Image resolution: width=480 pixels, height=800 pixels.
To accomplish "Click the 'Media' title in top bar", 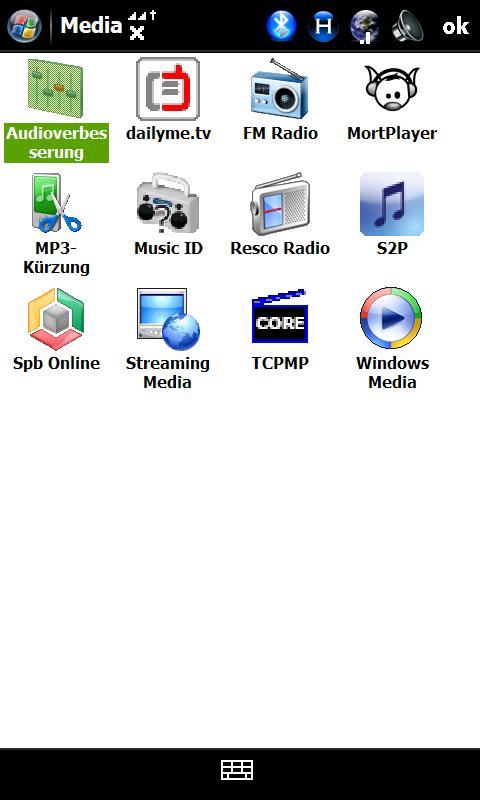I will point(91,25).
